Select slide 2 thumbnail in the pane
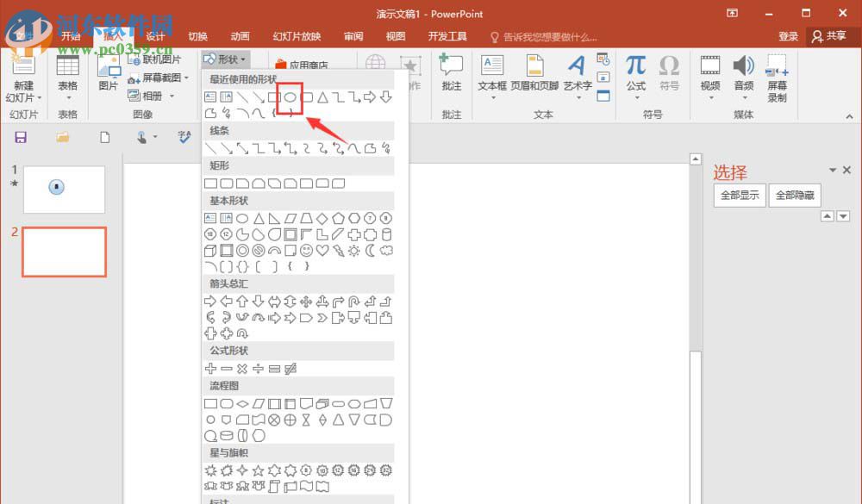Image resolution: width=862 pixels, height=504 pixels. [x=63, y=252]
